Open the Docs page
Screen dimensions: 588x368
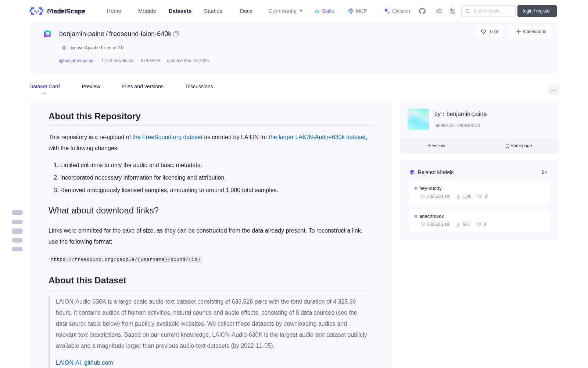click(246, 11)
